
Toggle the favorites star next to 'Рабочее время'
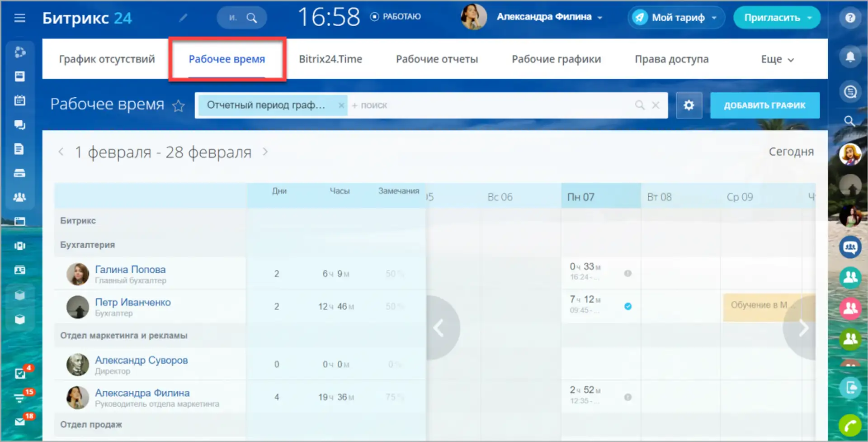[x=178, y=106]
